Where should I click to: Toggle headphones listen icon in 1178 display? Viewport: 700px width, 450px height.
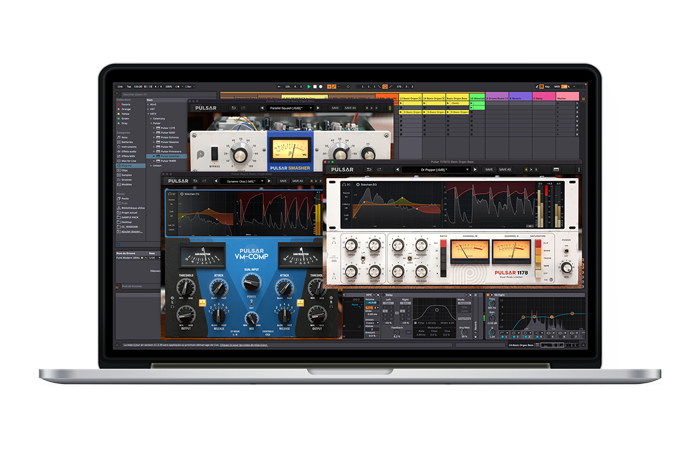pyautogui.click(x=345, y=184)
